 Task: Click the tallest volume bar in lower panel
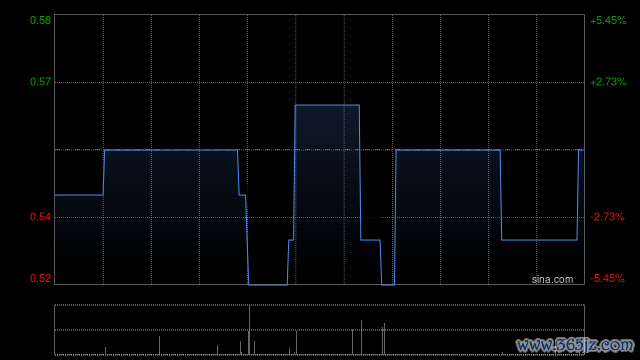coord(249,330)
